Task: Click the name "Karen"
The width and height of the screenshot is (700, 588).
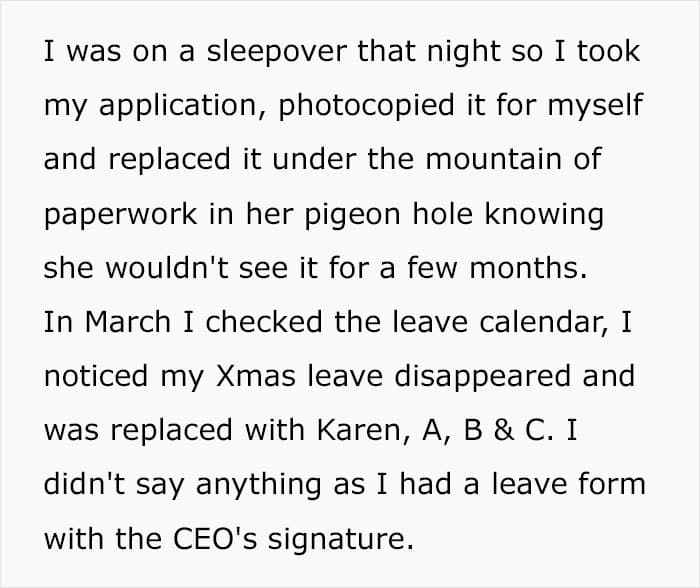Action: point(359,430)
